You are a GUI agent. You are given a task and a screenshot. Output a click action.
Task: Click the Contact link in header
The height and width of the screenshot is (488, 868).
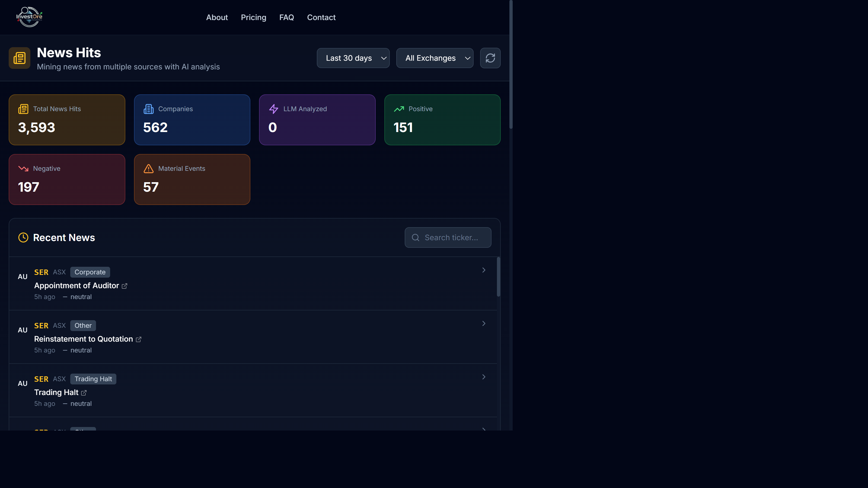pos(321,17)
